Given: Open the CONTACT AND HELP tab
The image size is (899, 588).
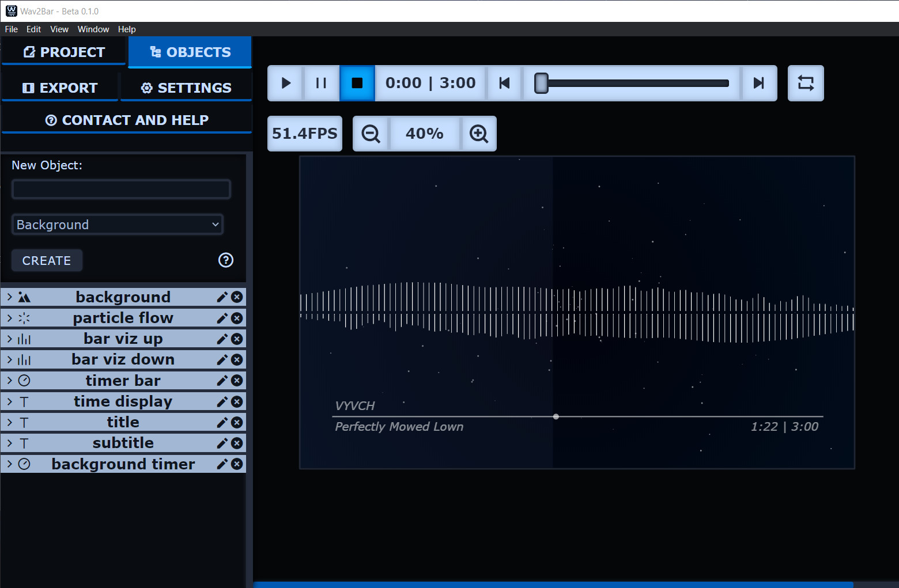Looking at the screenshot, I should coord(127,120).
